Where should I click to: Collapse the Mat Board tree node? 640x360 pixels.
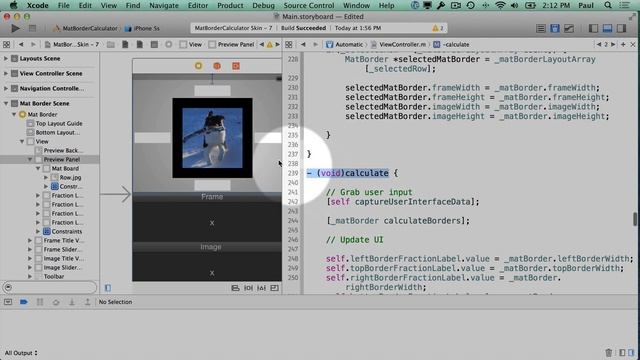[x=38, y=168]
